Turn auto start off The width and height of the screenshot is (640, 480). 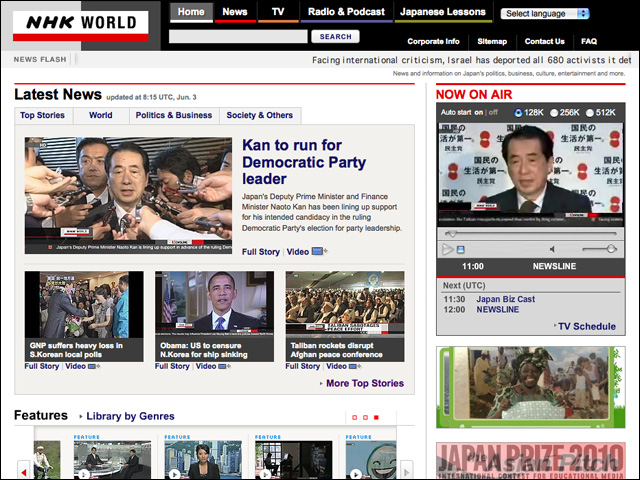pyautogui.click(x=493, y=112)
